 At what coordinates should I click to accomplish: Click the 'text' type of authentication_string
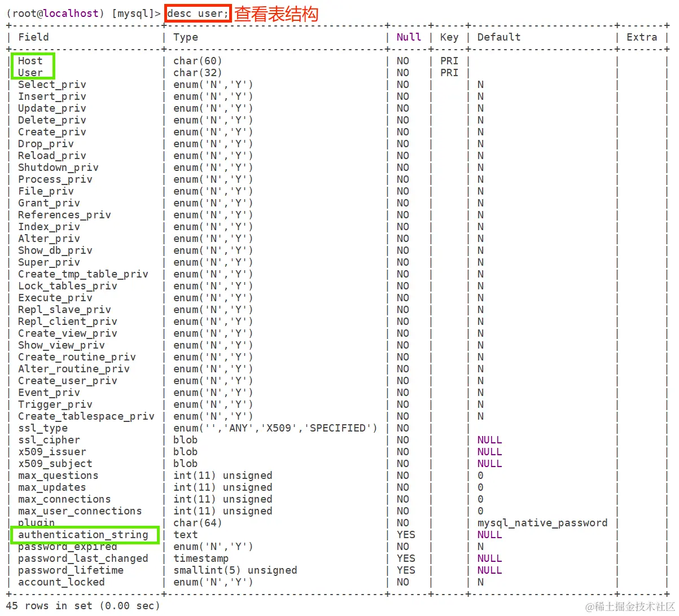pyautogui.click(x=186, y=535)
